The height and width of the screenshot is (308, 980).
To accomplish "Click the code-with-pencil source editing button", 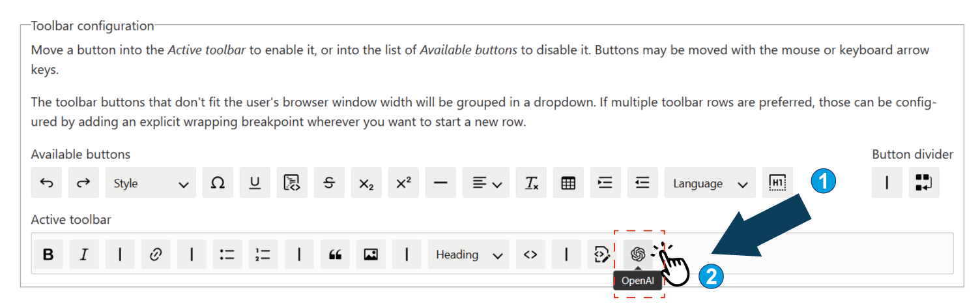I will pyautogui.click(x=602, y=254).
